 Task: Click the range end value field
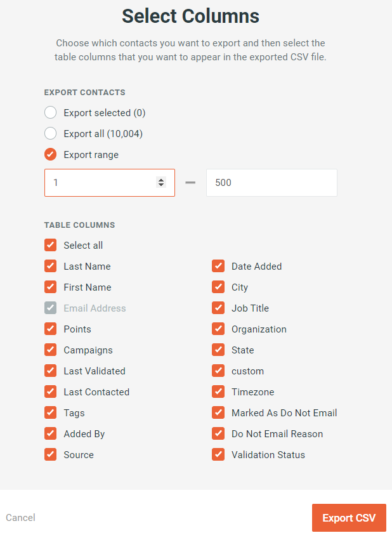pyautogui.click(x=271, y=182)
